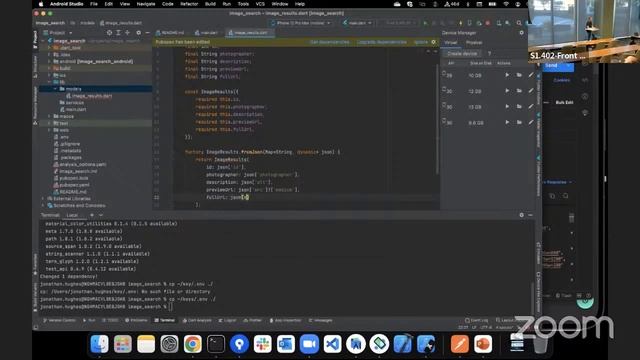Click the terminal panel settings gear

point(521,215)
